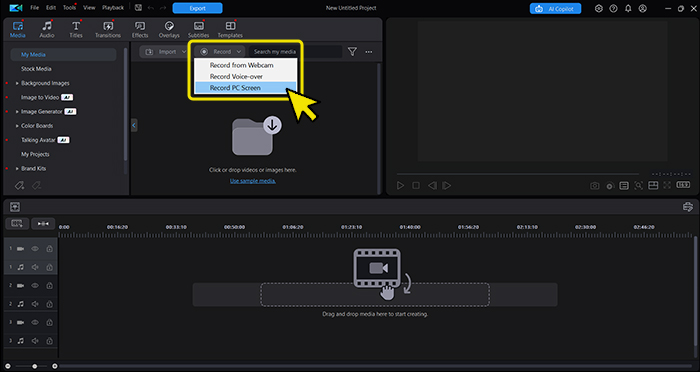Play the preview

tap(400, 185)
